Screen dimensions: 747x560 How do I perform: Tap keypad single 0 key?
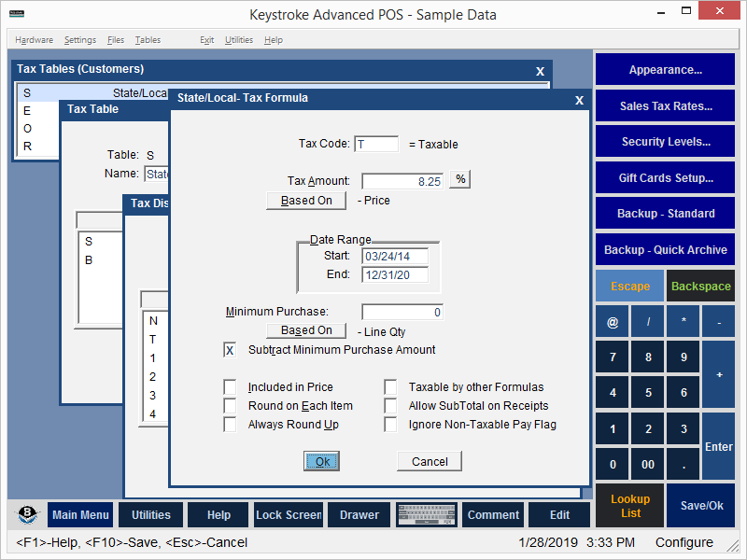(x=613, y=464)
